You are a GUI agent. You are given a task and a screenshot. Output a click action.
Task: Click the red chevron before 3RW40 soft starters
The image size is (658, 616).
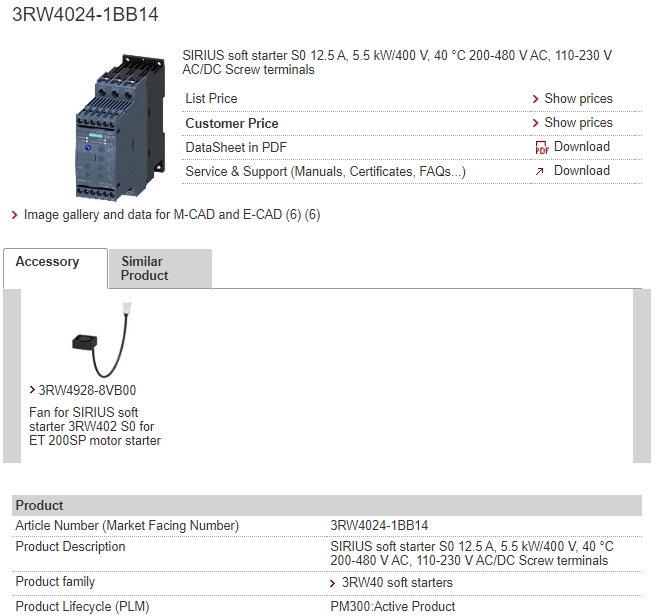[333, 583]
